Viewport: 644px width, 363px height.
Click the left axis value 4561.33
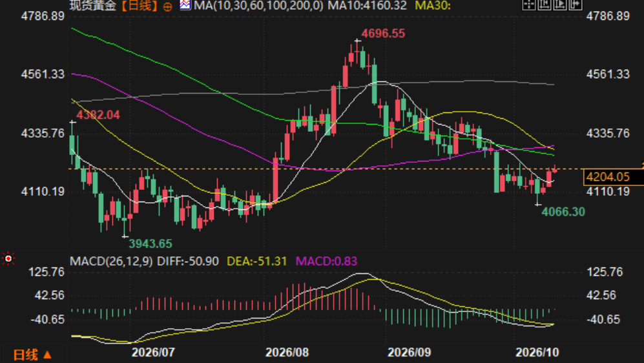point(43,74)
